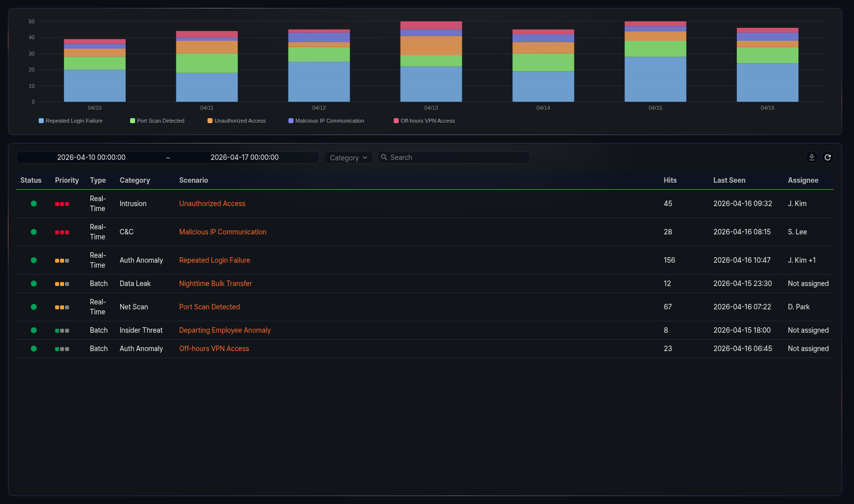Click Malicious IP Communication legend color swatch
The height and width of the screenshot is (504, 854).
tap(291, 121)
